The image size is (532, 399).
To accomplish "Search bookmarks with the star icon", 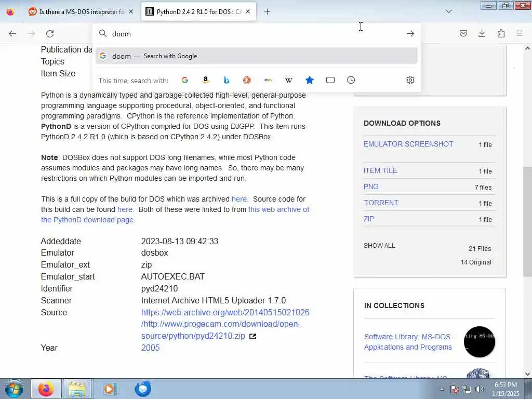I will pos(310,80).
